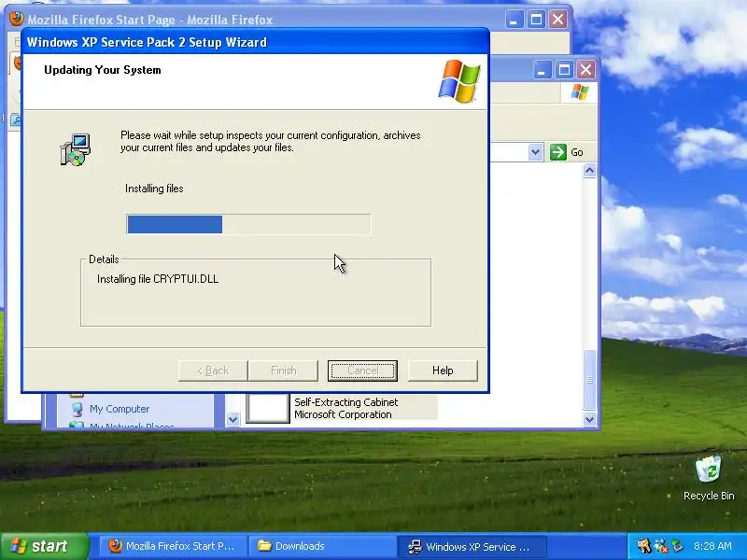The height and width of the screenshot is (560, 747).
Task: Click the scroll up arrow in Downloads window
Action: 590,171
